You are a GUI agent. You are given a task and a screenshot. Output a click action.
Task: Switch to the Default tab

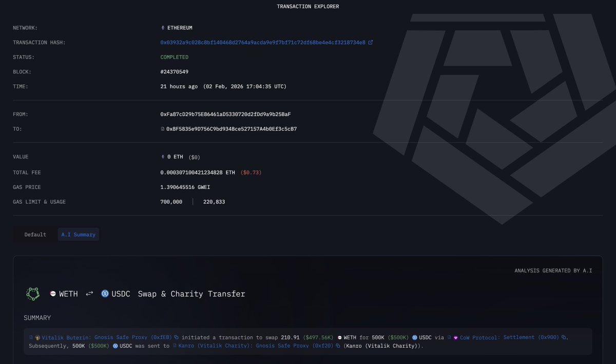click(x=35, y=235)
